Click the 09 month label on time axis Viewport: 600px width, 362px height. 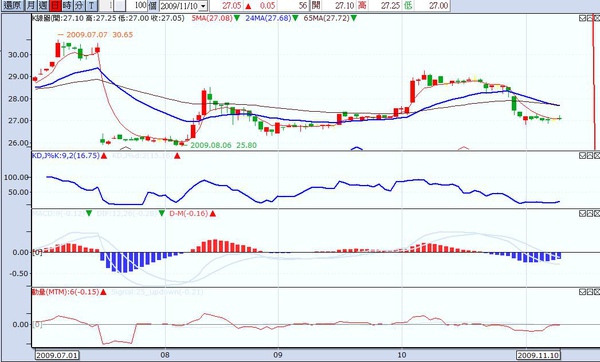[278, 355]
